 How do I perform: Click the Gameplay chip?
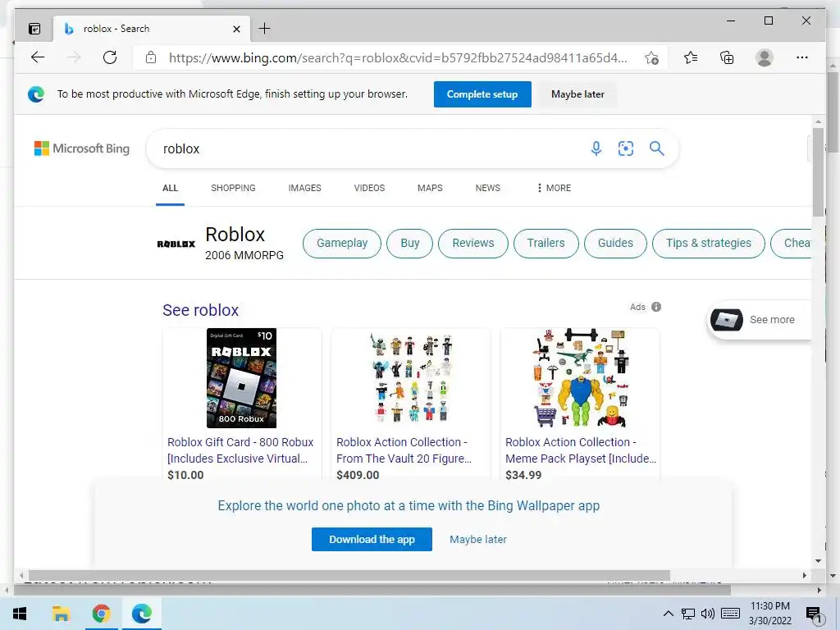point(342,243)
